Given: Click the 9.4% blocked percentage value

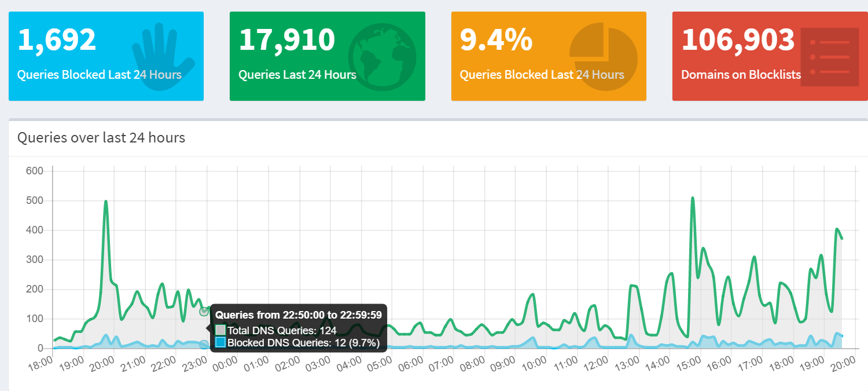Looking at the screenshot, I should (x=496, y=39).
